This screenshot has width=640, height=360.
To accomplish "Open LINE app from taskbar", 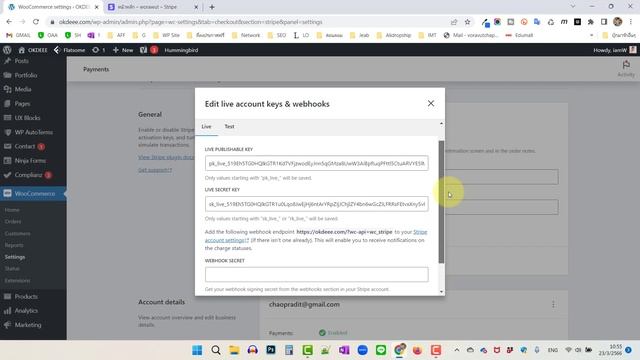I will 381,350.
